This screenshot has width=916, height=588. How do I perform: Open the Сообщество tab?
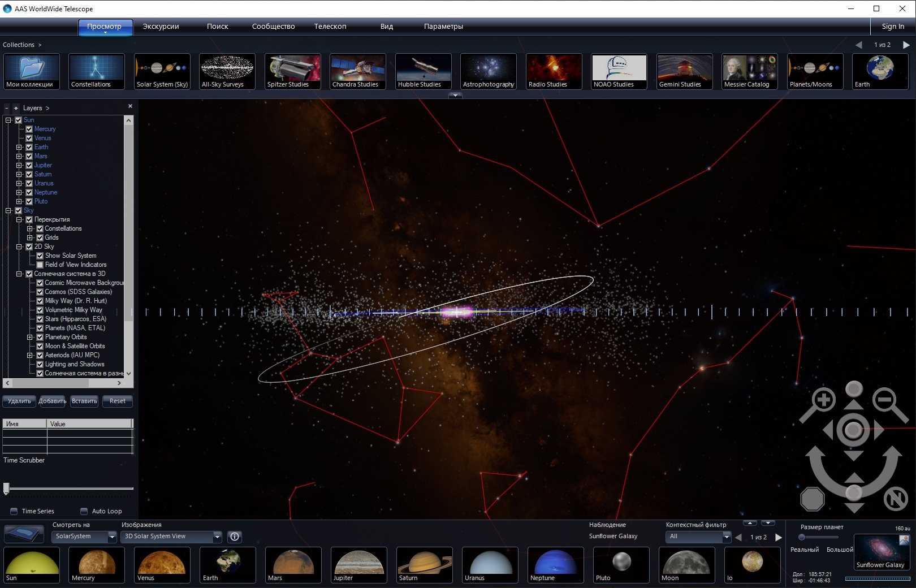coord(273,27)
